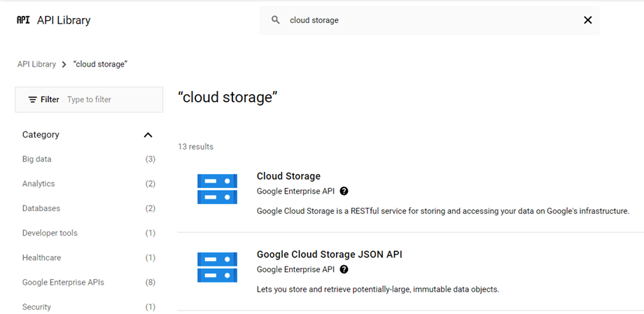Image resolution: width=644 pixels, height=314 pixels.
Task: Open the Cloud Storage result title
Action: [x=288, y=176]
